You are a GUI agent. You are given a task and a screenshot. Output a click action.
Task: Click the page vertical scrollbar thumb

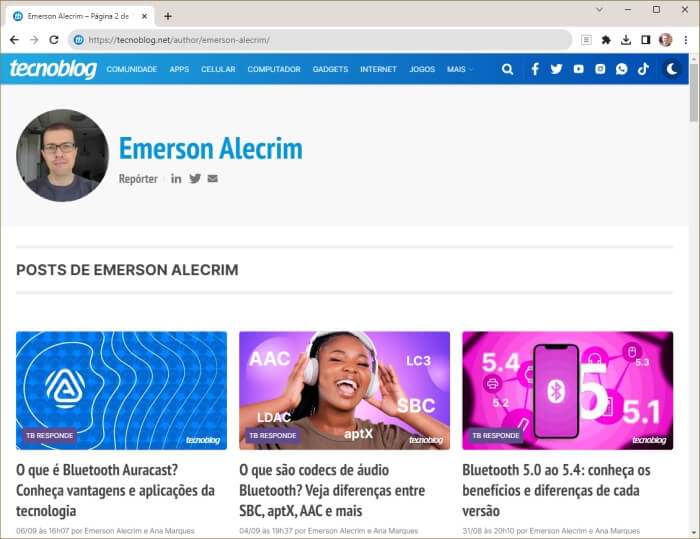coord(694,92)
